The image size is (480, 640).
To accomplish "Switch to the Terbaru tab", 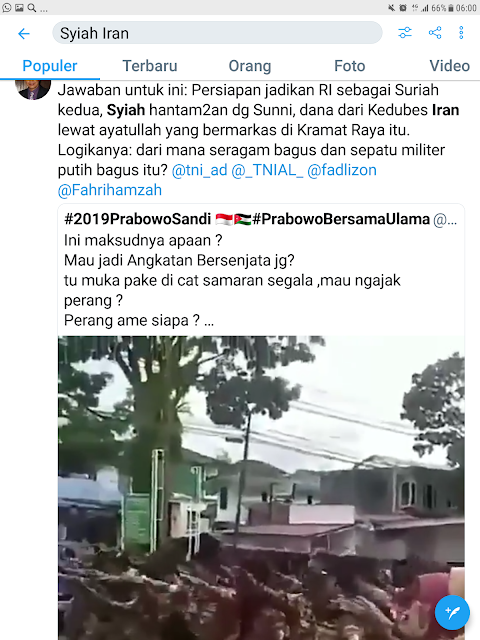I will coord(150,66).
